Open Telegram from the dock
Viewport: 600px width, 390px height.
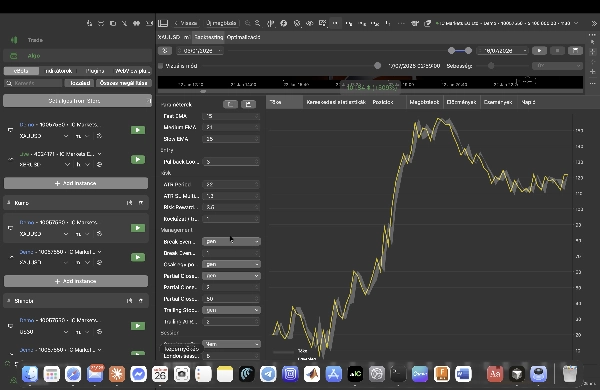click(x=268, y=374)
